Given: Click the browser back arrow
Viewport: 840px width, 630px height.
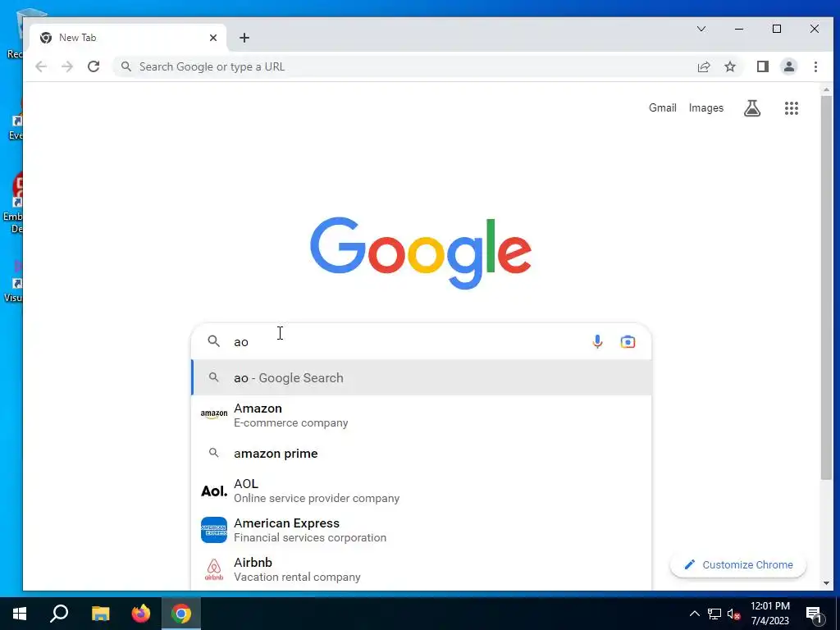Looking at the screenshot, I should pos(41,66).
